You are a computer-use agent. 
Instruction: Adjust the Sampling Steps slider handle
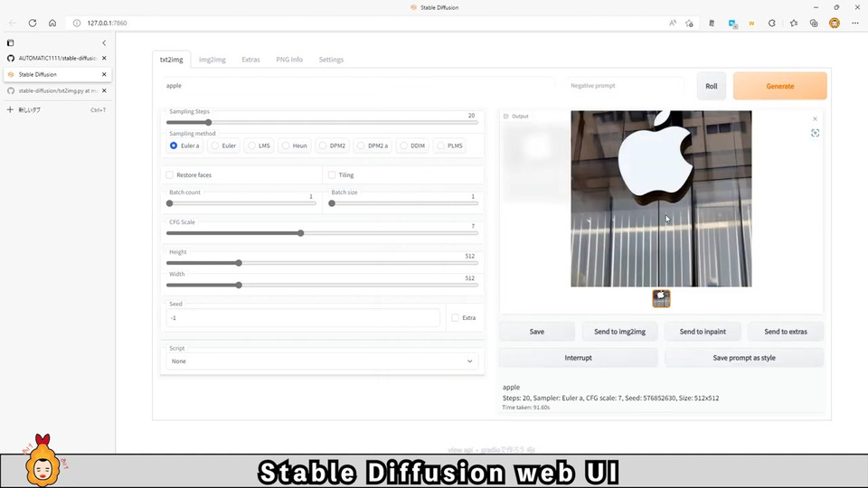(x=209, y=122)
